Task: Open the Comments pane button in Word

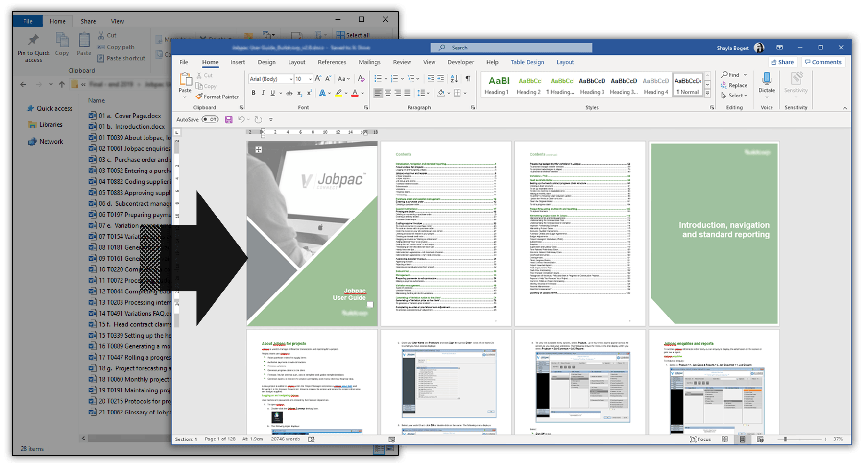Action: (823, 62)
